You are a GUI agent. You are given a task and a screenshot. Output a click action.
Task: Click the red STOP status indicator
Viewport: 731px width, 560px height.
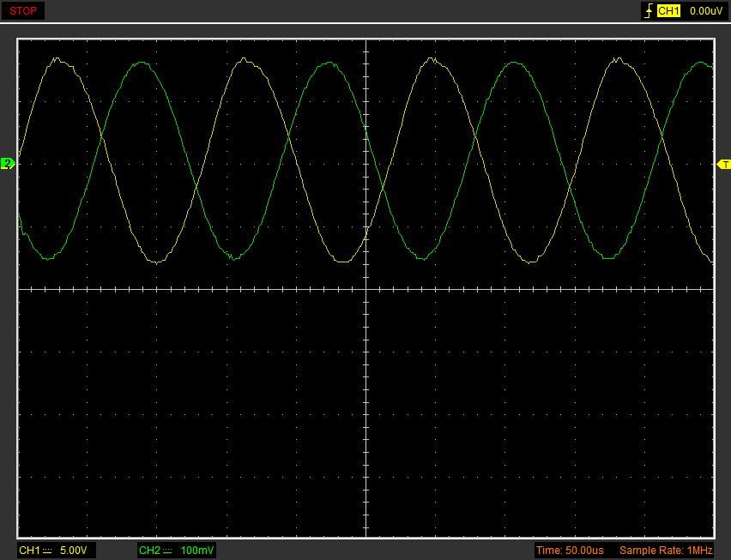pyautogui.click(x=23, y=11)
